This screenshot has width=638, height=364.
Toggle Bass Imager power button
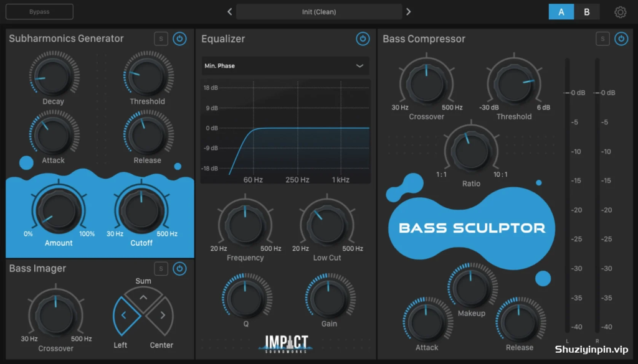(179, 269)
